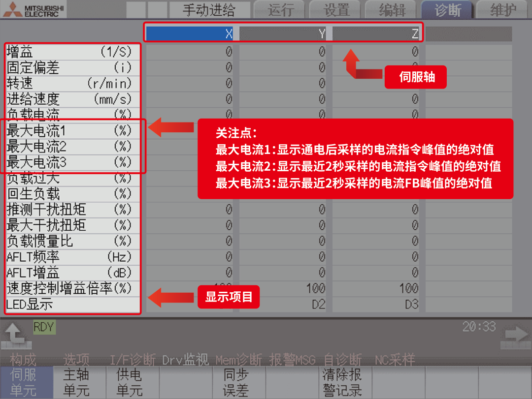Switch to the 手动进给 tab
The image size is (532, 399).
209,10
